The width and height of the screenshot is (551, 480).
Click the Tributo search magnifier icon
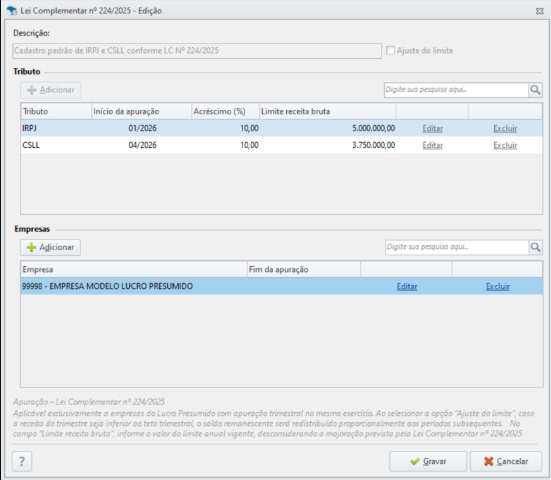(535, 90)
